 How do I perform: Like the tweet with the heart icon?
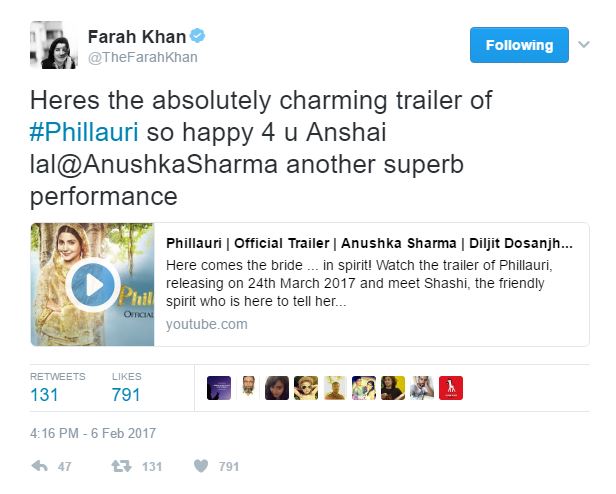click(200, 466)
